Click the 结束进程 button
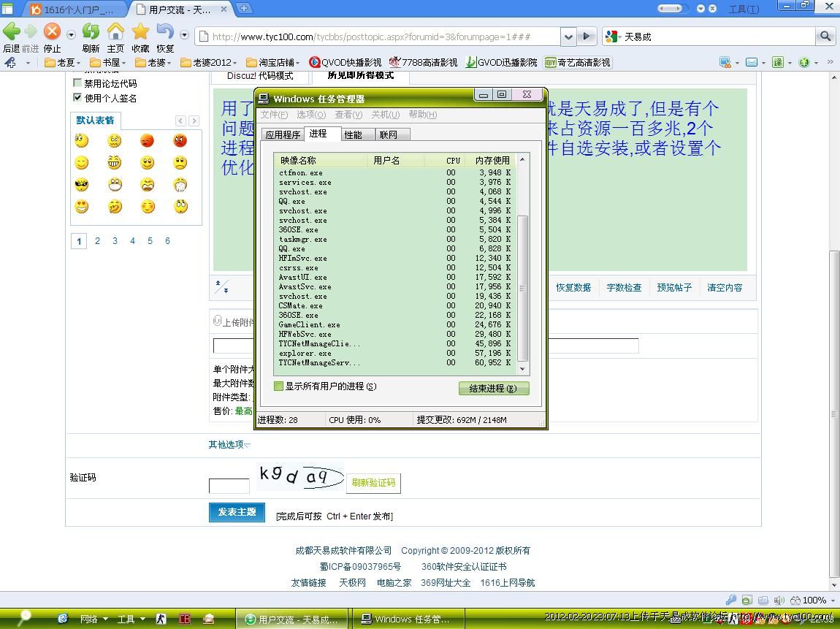840x629 pixels. (x=493, y=389)
